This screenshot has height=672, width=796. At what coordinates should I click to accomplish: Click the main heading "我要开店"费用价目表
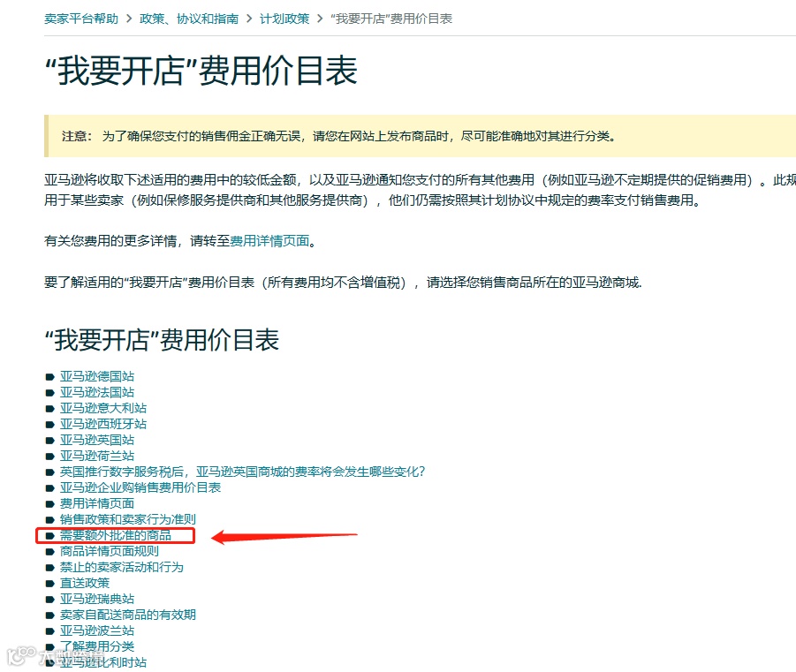click(x=201, y=71)
